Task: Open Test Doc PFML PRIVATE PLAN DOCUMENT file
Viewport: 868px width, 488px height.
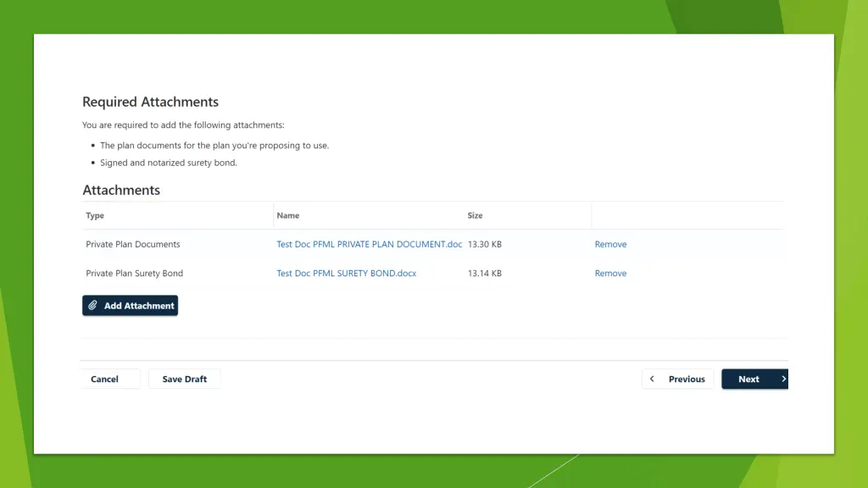Action: tap(369, 245)
